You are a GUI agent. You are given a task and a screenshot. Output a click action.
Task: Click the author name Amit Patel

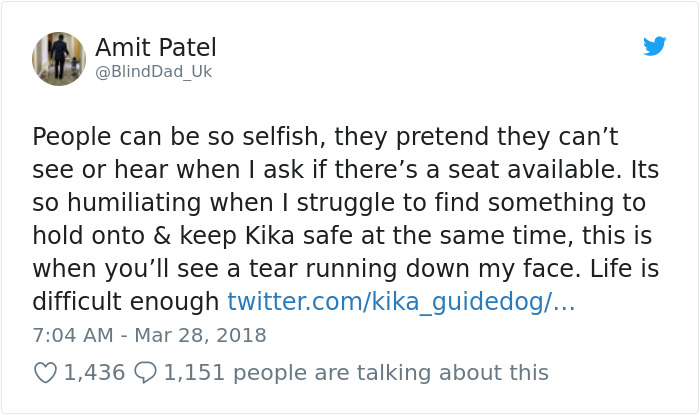tap(155, 48)
